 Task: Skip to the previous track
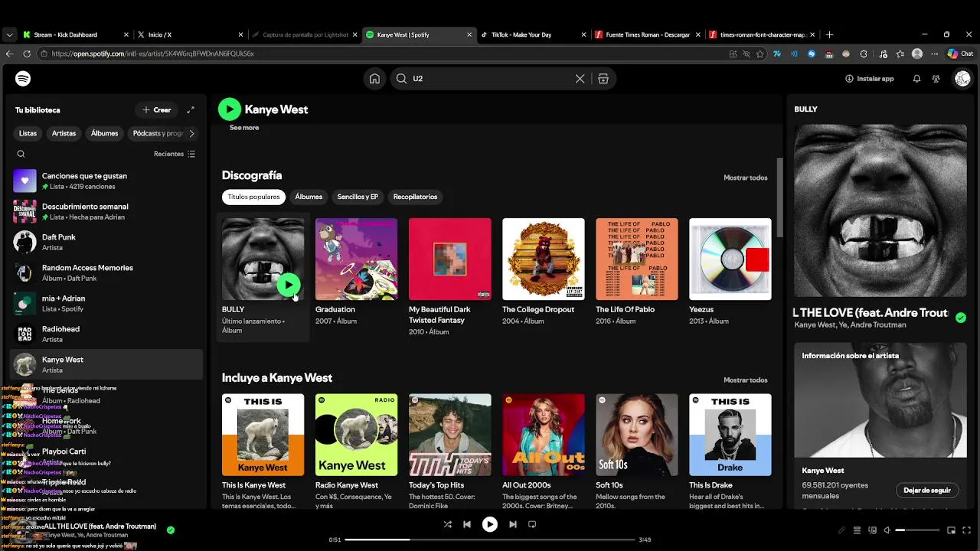(467, 524)
